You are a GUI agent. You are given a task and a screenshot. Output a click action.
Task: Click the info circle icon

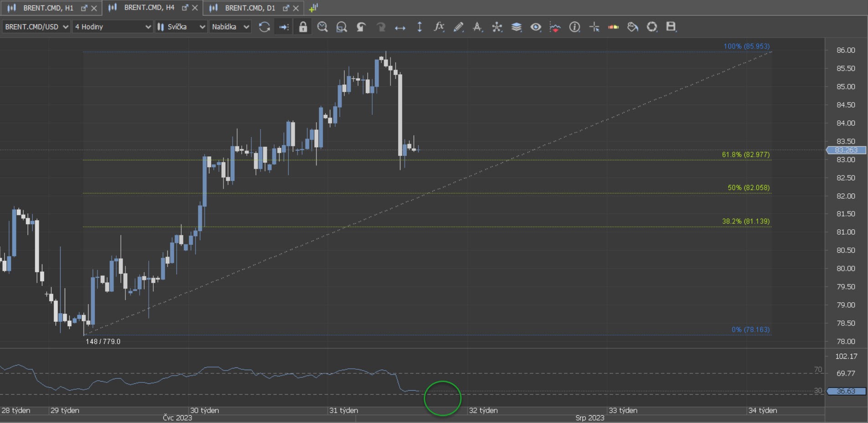(x=574, y=27)
